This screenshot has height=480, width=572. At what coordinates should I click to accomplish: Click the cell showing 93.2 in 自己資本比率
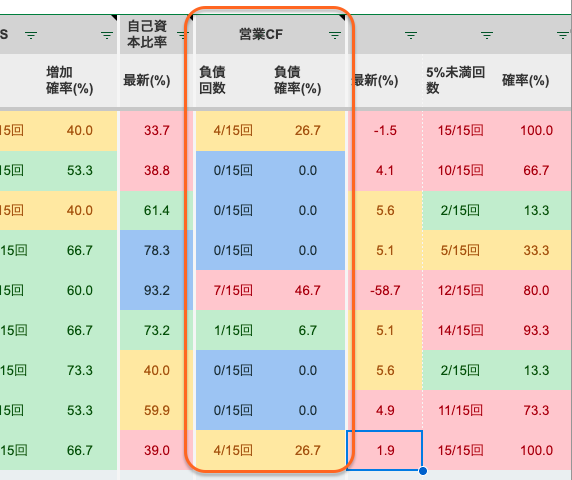coord(156,290)
